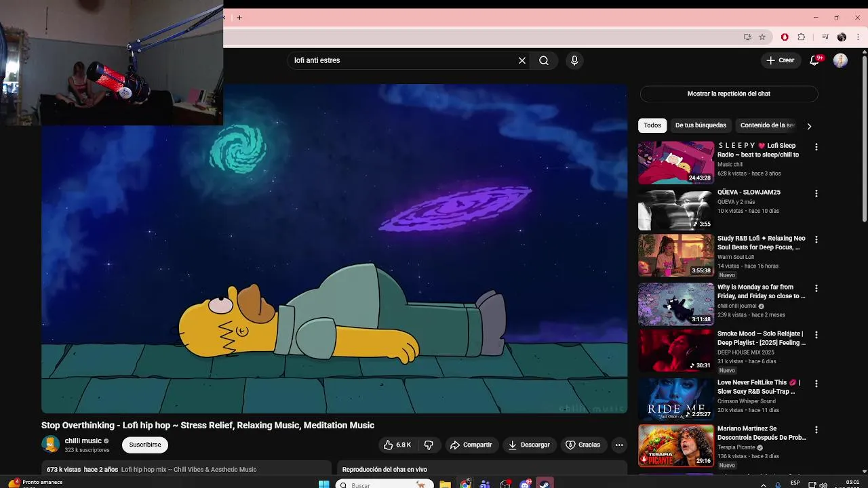The image size is (868, 488).
Task: Open options for Mariano Martinez video
Action: pos(816,430)
